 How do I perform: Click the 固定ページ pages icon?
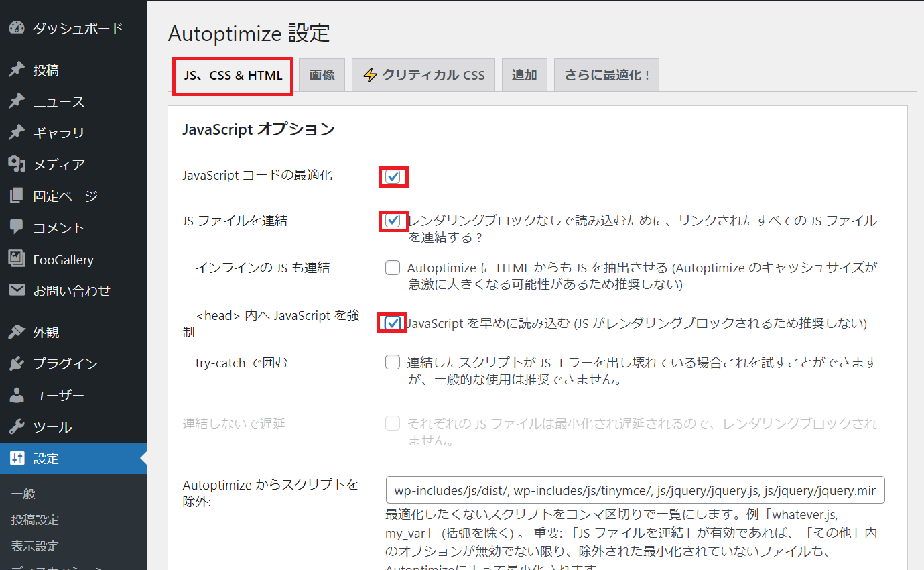[x=17, y=196]
